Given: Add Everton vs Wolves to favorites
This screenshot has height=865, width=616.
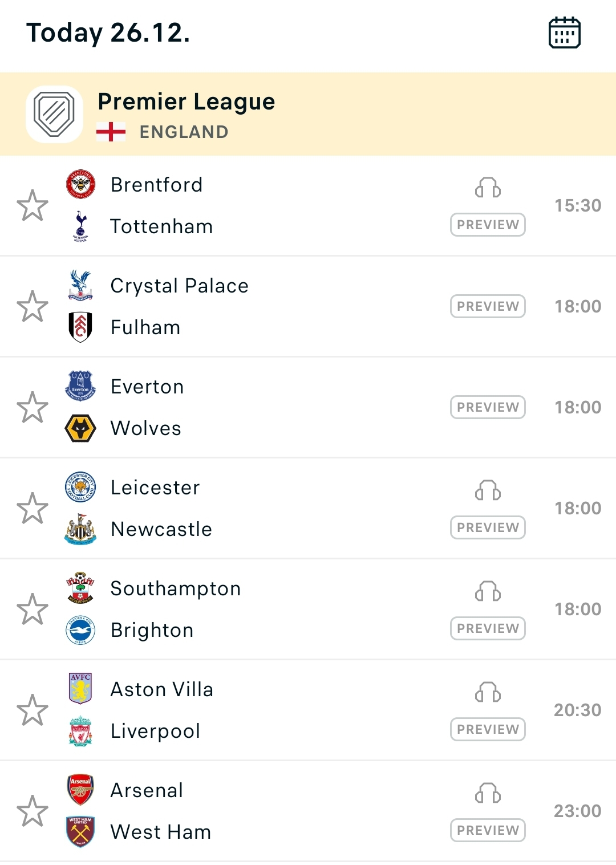Looking at the screenshot, I should (33, 407).
